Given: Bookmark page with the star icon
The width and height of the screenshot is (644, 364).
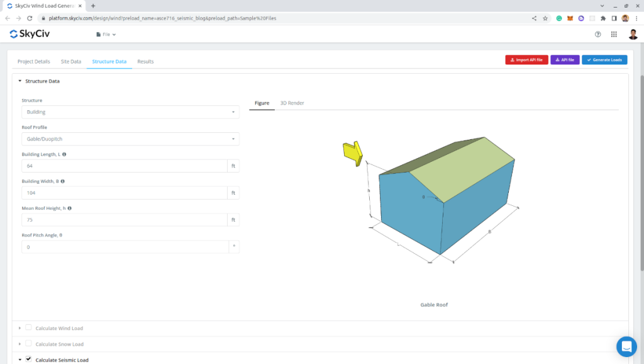Looking at the screenshot, I should (x=544, y=18).
